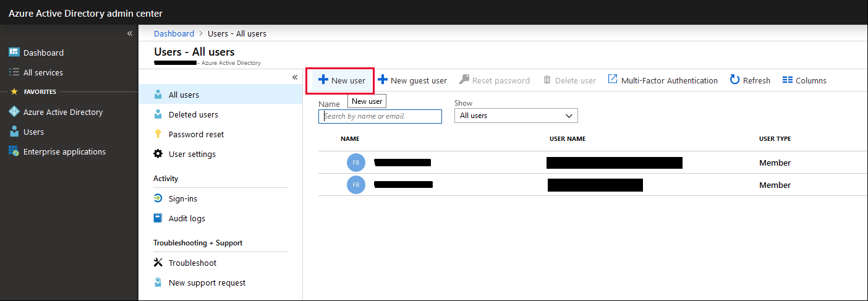The image size is (868, 301).
Task: Click the FAVORITES star icon
Action: click(14, 91)
